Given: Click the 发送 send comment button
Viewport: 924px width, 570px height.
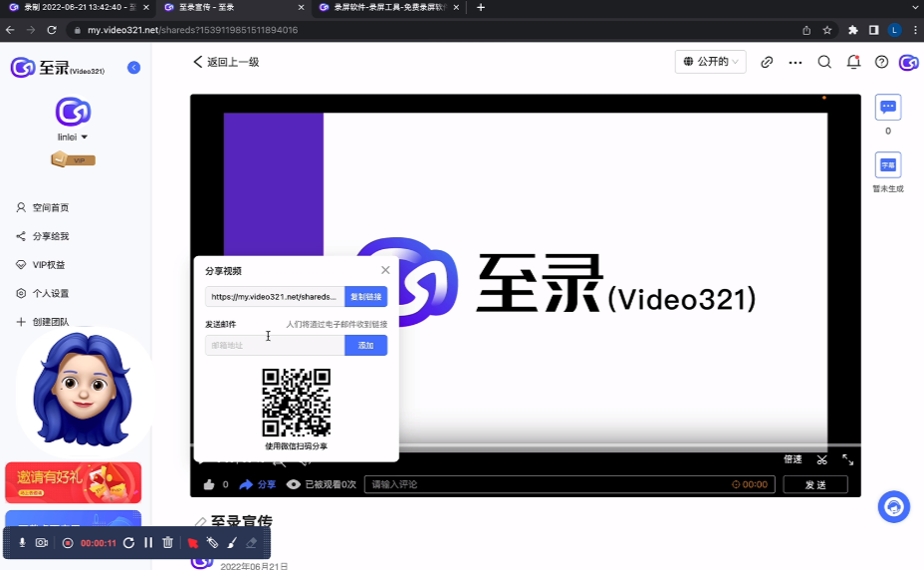Looking at the screenshot, I should pyautogui.click(x=815, y=484).
